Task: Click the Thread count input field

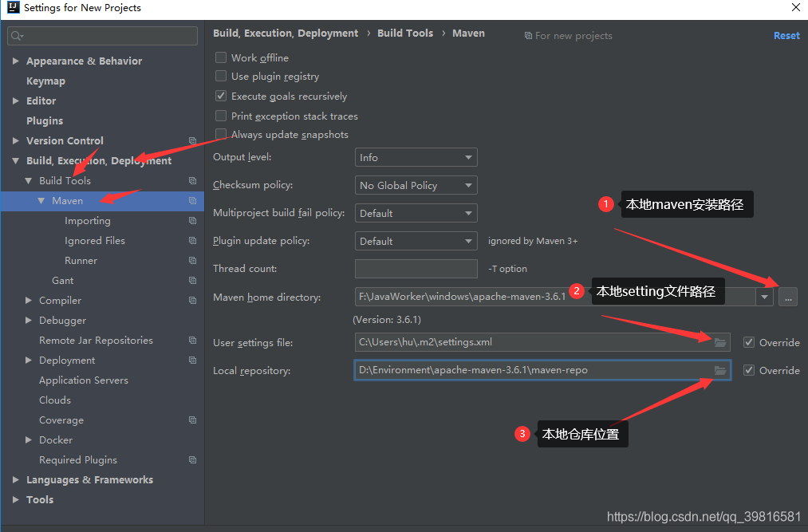Action: pyautogui.click(x=416, y=269)
